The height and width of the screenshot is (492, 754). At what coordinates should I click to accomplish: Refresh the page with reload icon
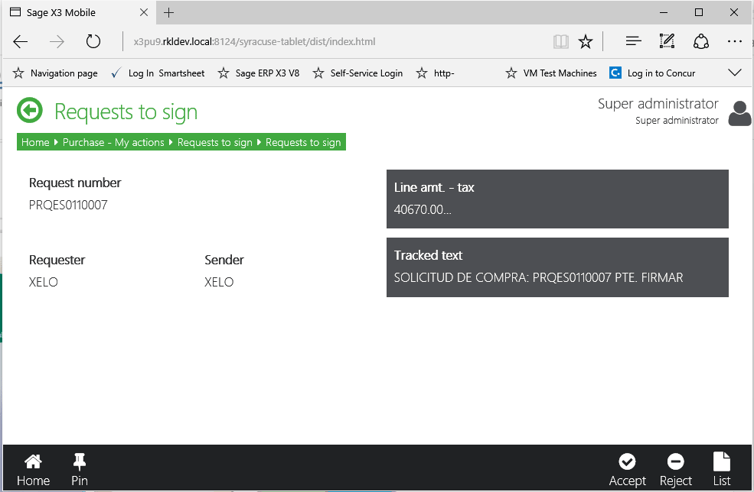coord(93,42)
